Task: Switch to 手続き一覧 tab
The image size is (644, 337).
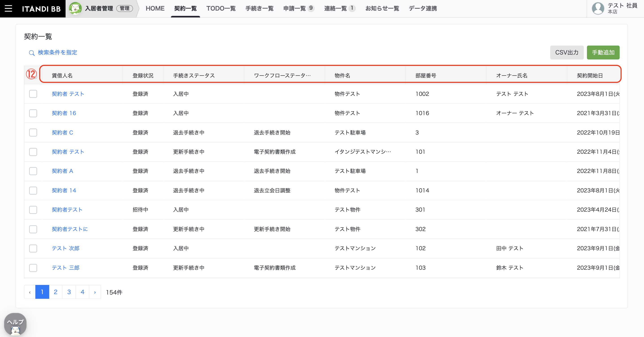Action: click(260, 8)
